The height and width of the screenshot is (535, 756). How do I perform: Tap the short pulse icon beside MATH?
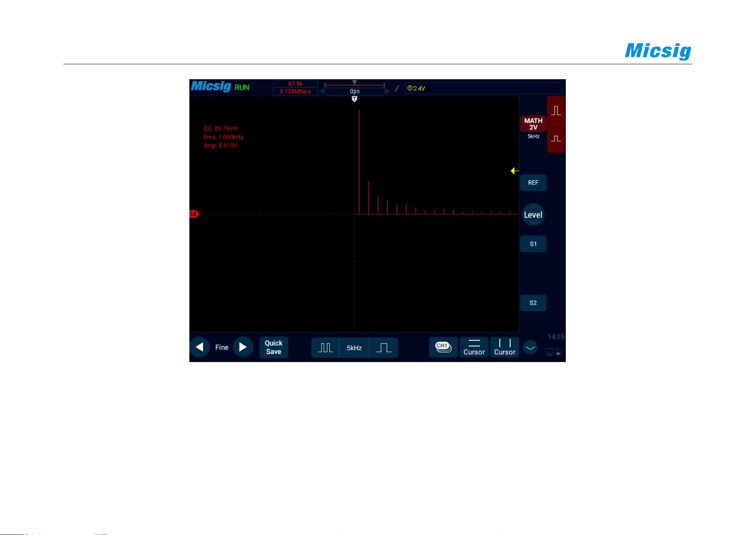556,138
